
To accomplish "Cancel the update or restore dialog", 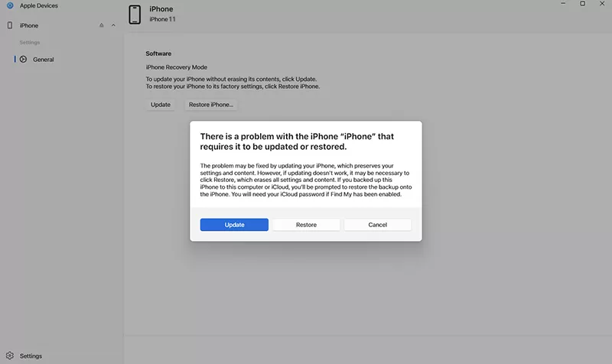I will (x=377, y=225).
